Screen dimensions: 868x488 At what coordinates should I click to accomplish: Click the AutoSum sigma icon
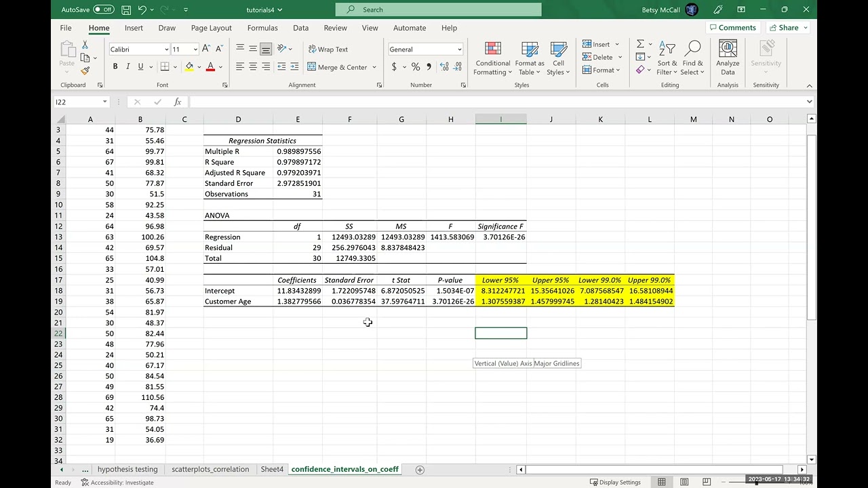pos(640,44)
